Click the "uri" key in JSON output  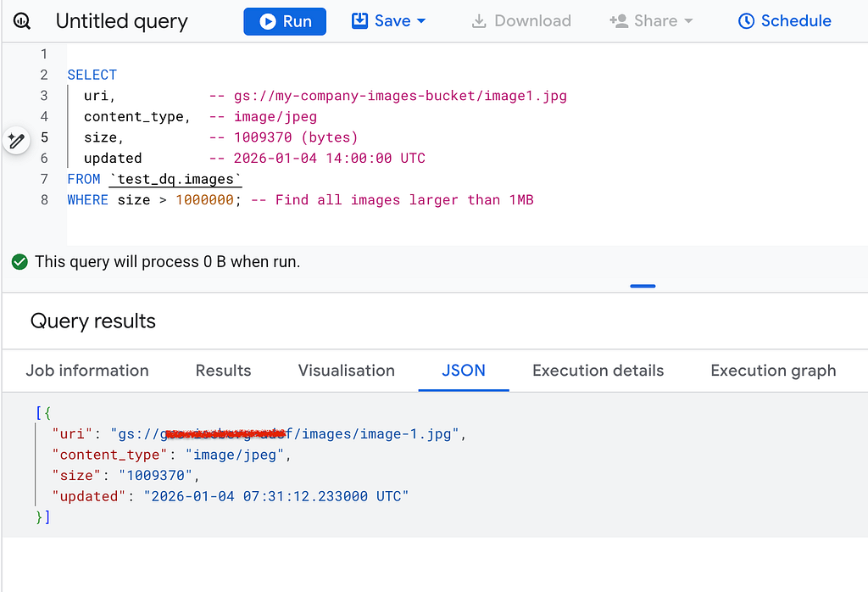72,433
